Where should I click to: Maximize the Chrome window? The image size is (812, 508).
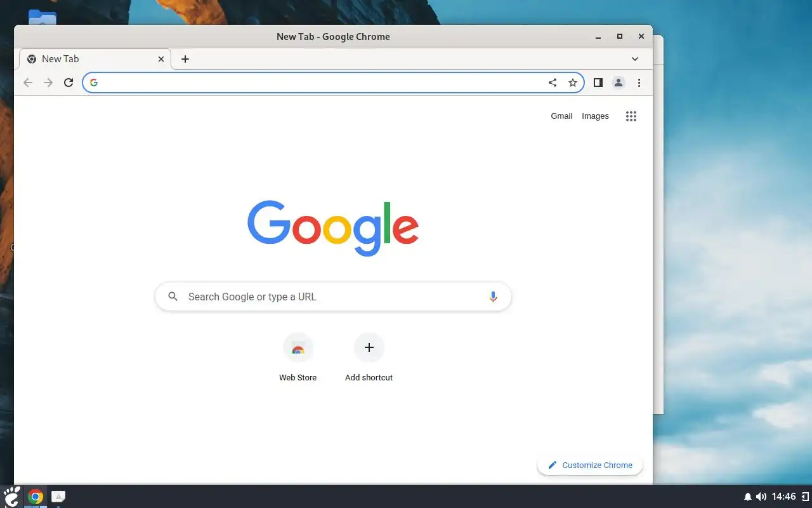coord(620,37)
